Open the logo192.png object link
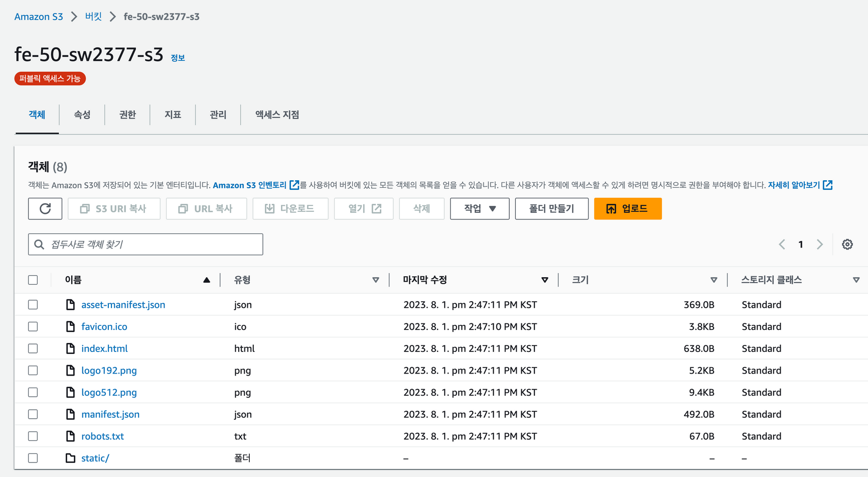Viewport: 868px width, 477px height. (109, 371)
